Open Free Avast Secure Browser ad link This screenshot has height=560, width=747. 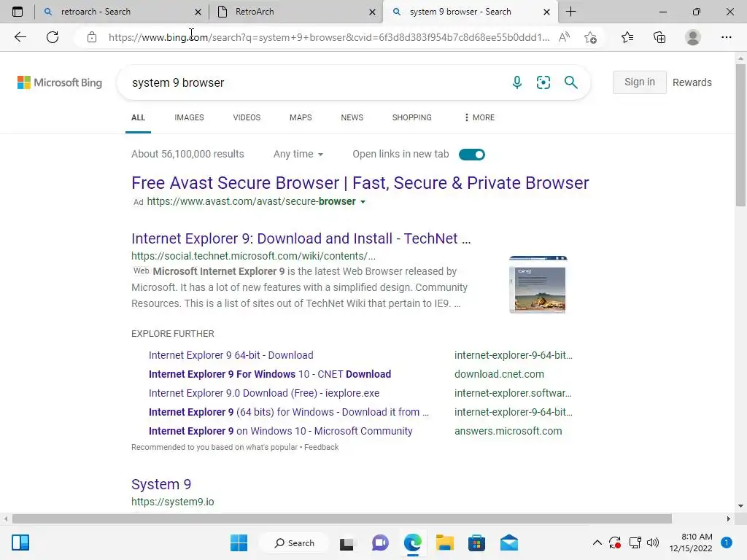click(360, 183)
